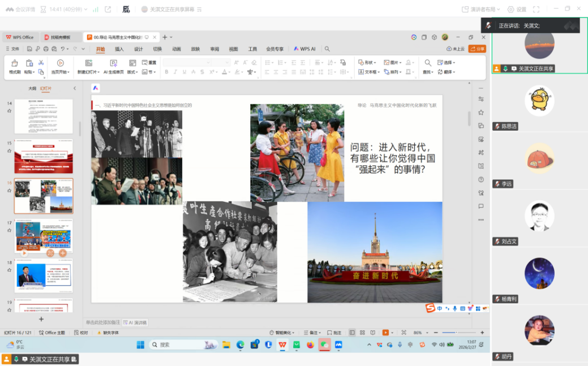Click the slide sorter view icon
The height and width of the screenshot is (366, 588).
coord(362,333)
